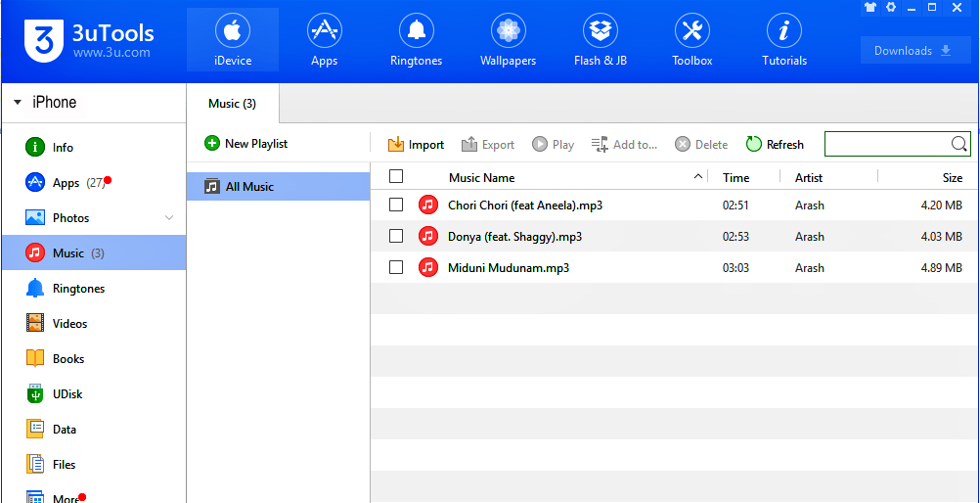This screenshot has height=503, width=980.
Task: Open settings gear in title bar
Action: point(891,8)
